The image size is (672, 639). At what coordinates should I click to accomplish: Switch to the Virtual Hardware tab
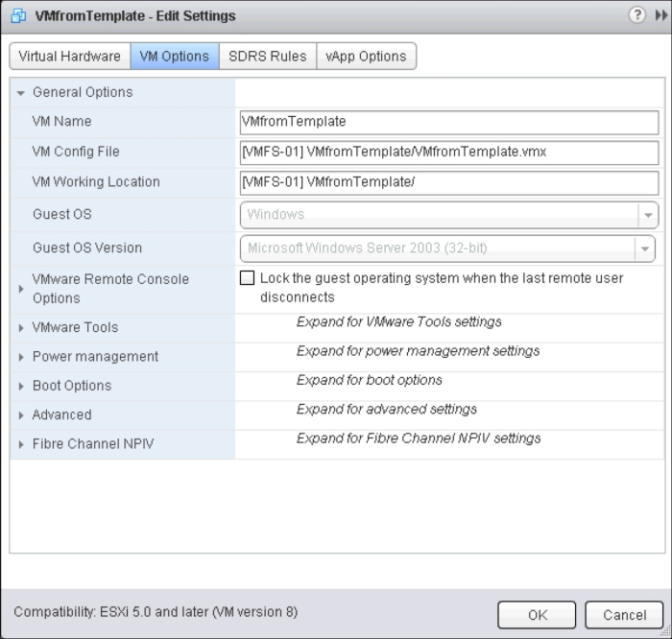[69, 57]
